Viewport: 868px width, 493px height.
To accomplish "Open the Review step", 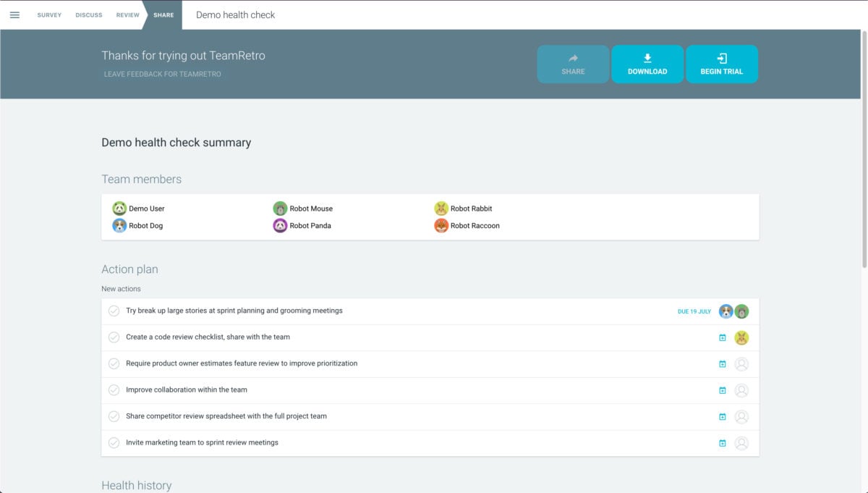I will coord(127,15).
